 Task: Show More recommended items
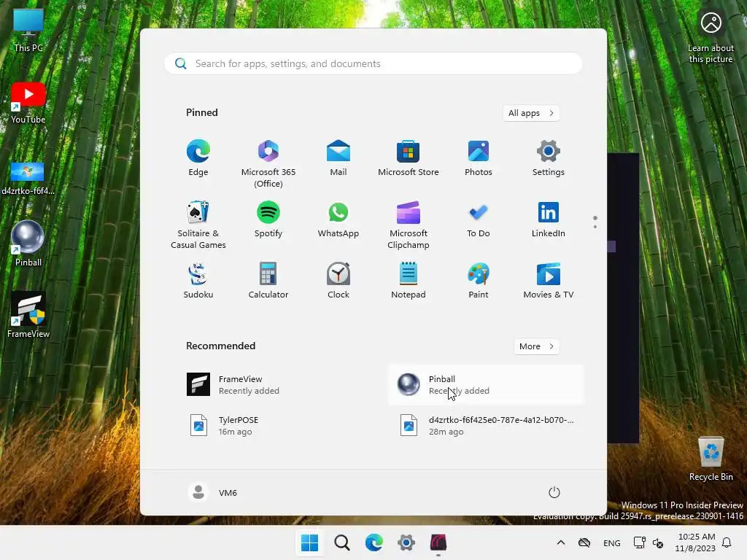[x=536, y=346]
